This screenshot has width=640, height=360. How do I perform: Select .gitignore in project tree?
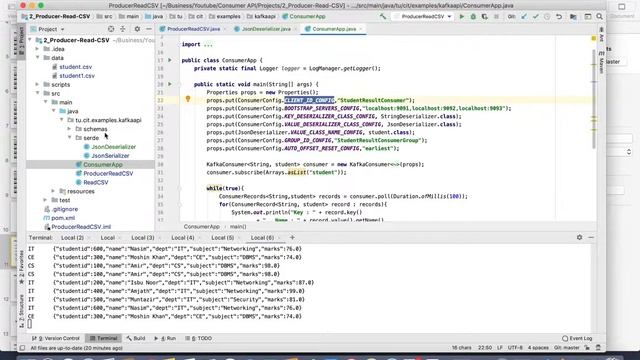[64, 209]
